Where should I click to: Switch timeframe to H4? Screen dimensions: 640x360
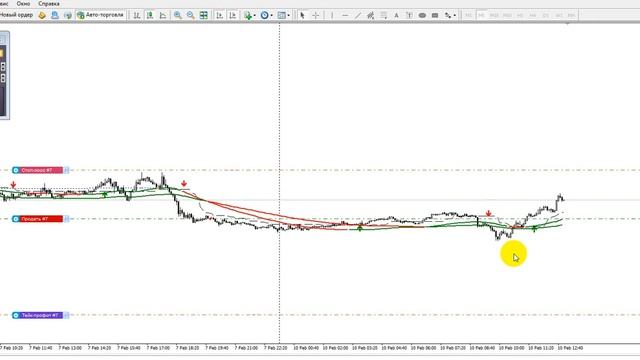tap(533, 15)
